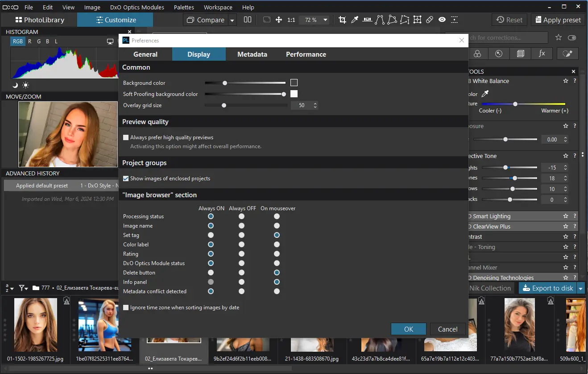
Task: Uncheck show images of enclosed projects
Action: tap(125, 178)
